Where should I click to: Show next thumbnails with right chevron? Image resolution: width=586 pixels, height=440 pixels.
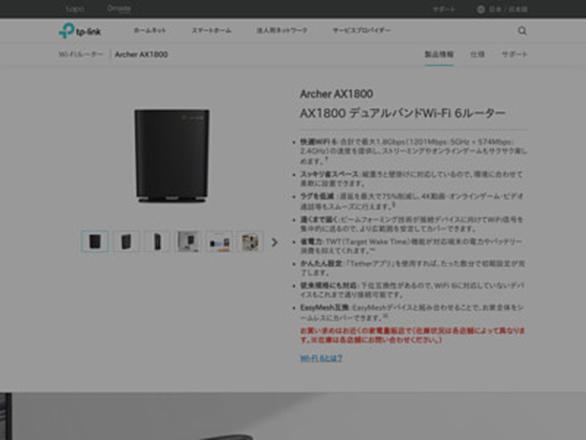274,242
